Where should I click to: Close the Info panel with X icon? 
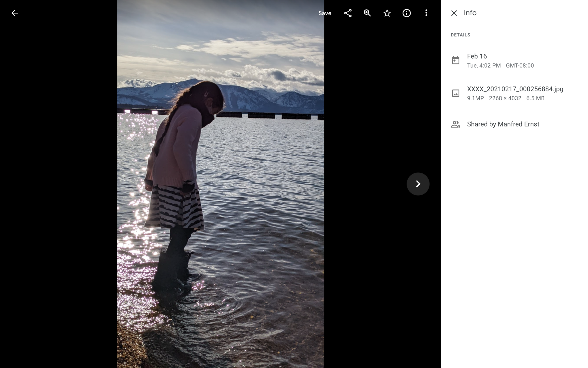454,13
